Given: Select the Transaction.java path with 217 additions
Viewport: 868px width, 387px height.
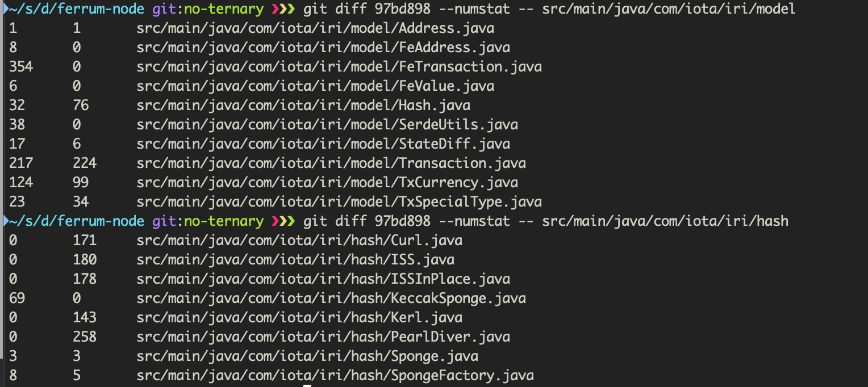Looking at the screenshot, I should tap(331, 163).
